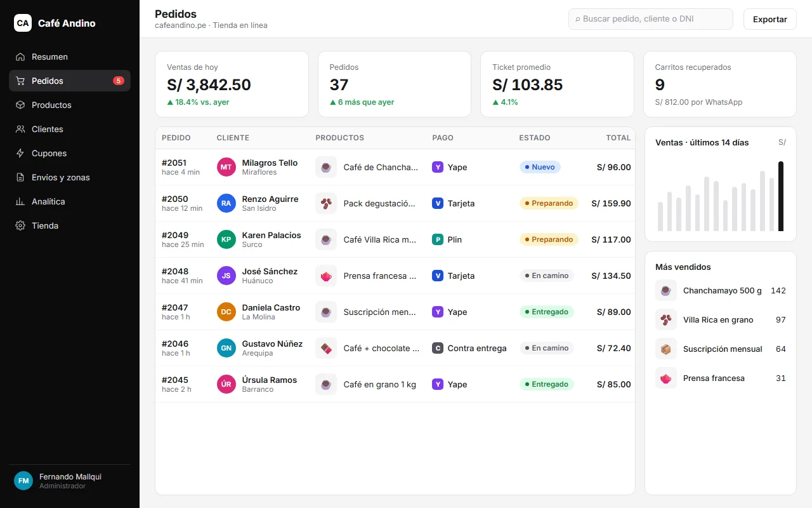812x508 pixels.
Task: Open order #2051
Action: tap(395, 167)
